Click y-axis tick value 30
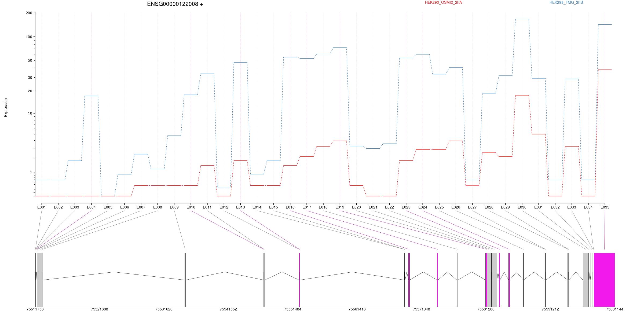 [30, 78]
